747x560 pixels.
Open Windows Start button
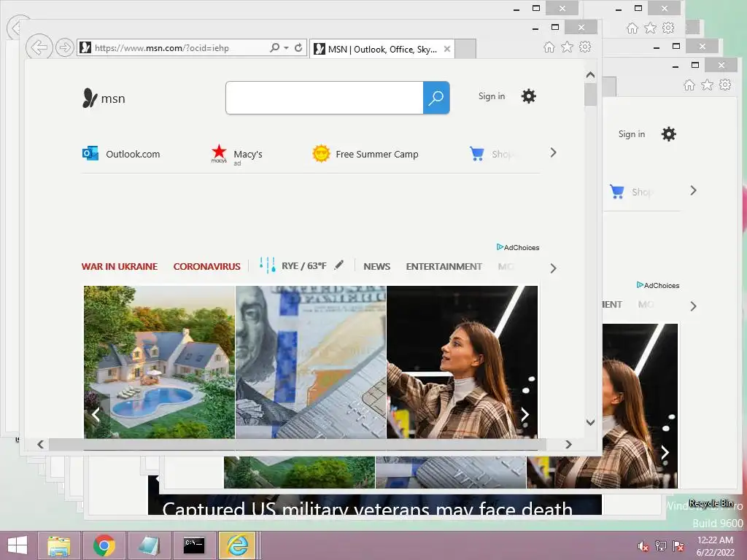point(18,545)
